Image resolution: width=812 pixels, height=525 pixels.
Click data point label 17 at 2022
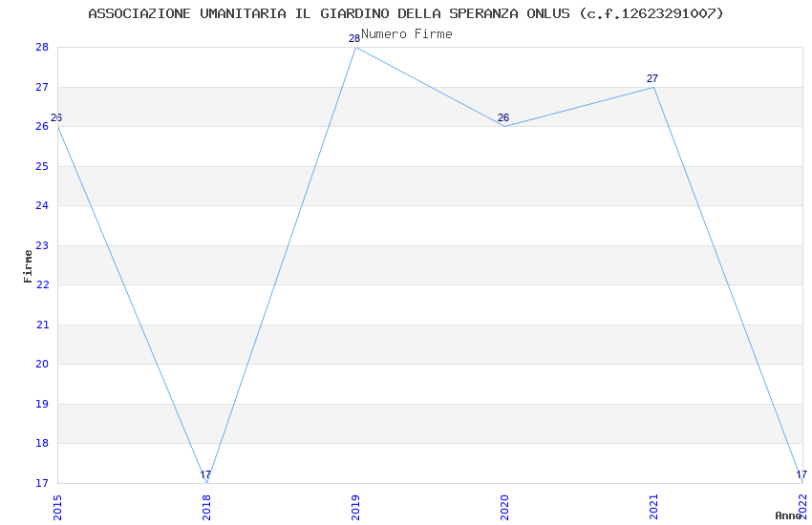click(x=801, y=474)
